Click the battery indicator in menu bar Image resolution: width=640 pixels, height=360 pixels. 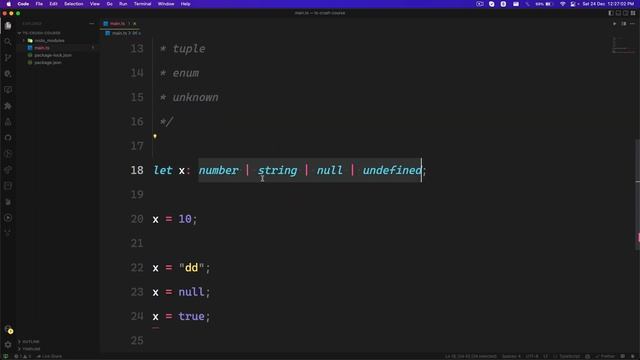[x=544, y=4]
